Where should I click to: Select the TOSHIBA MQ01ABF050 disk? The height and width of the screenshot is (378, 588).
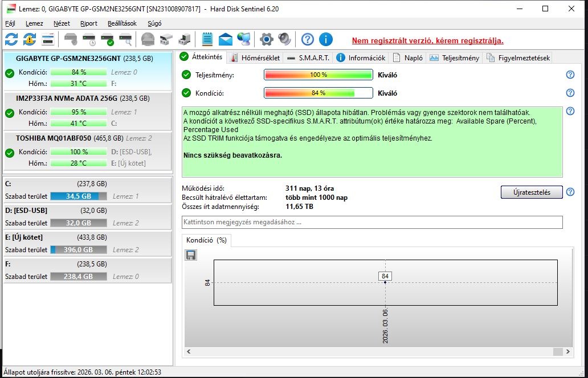coord(88,151)
